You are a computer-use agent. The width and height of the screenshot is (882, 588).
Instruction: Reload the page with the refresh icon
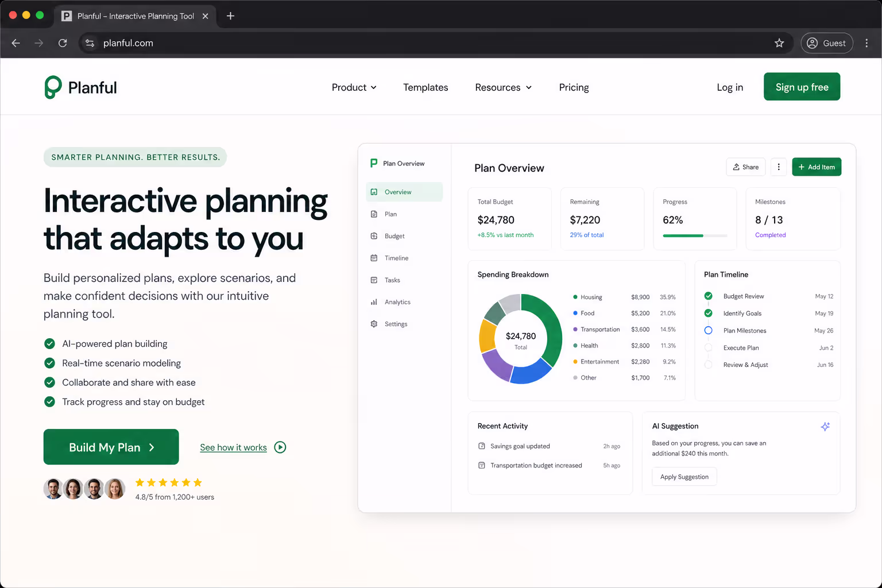pyautogui.click(x=63, y=43)
